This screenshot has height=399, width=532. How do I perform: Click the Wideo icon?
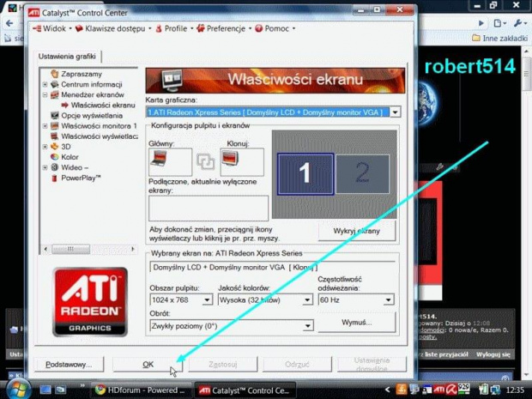(x=55, y=167)
